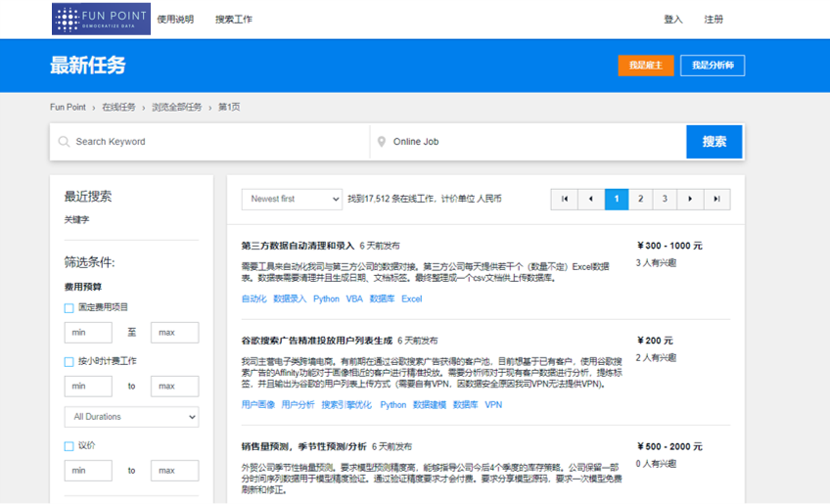This screenshot has height=504, width=830.
Task: Select page 2 in pagination
Action: tap(640, 199)
